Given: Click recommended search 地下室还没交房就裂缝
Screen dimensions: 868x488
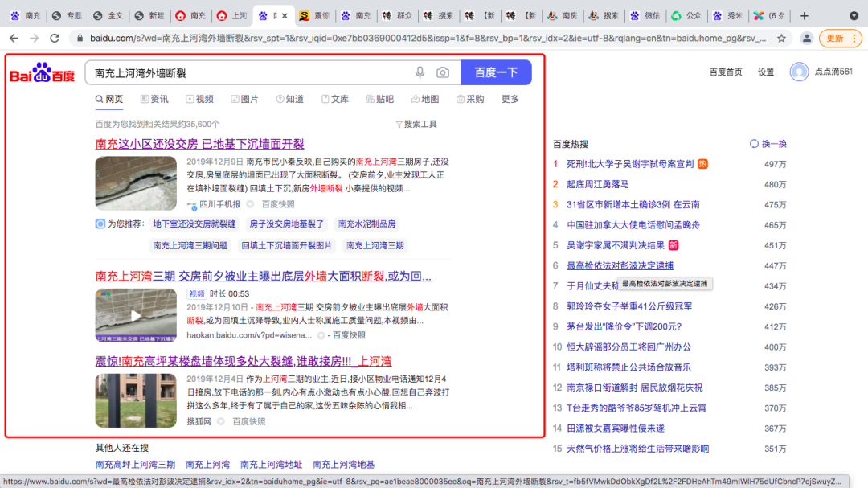Looking at the screenshot, I should (x=194, y=223).
